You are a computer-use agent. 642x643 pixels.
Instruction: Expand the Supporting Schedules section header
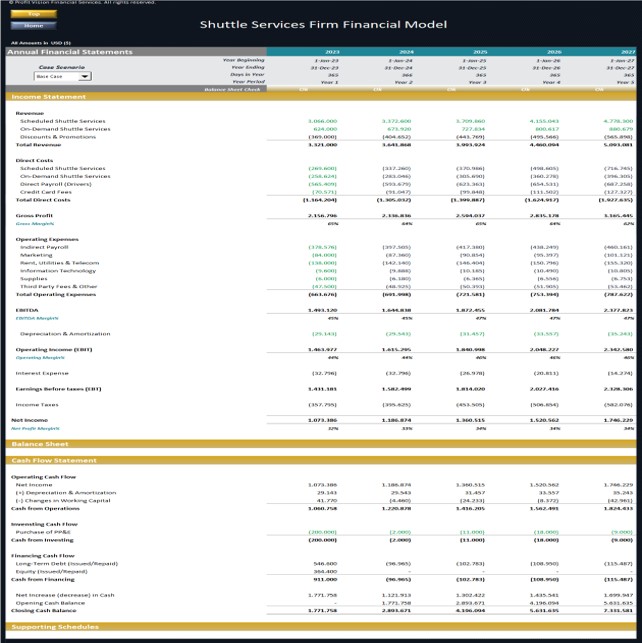[x=321, y=627]
